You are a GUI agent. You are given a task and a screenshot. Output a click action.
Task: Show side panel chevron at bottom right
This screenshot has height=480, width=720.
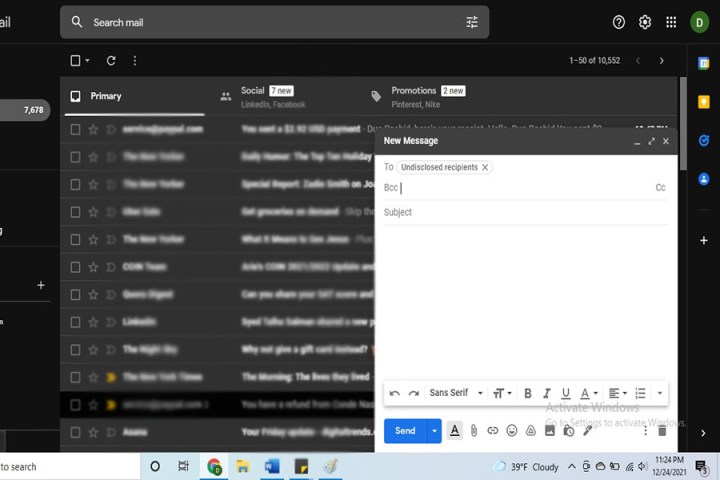[703, 433]
